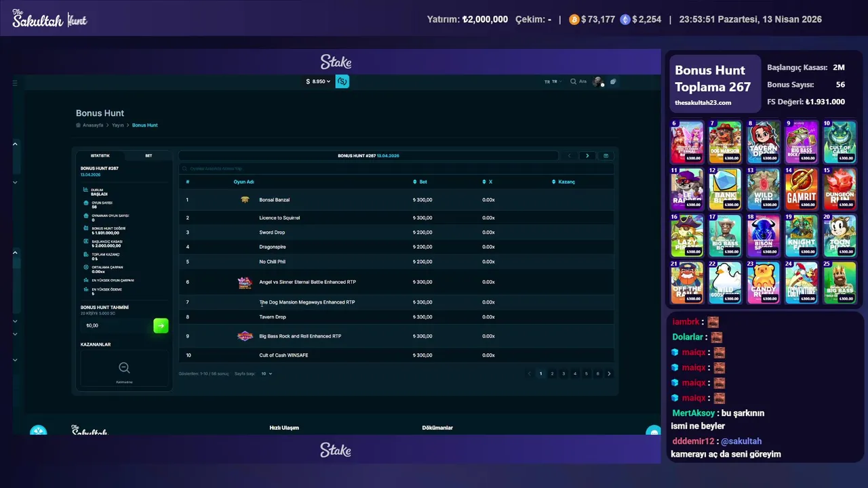Open the Tavern Drop card number 8

pos(764,142)
